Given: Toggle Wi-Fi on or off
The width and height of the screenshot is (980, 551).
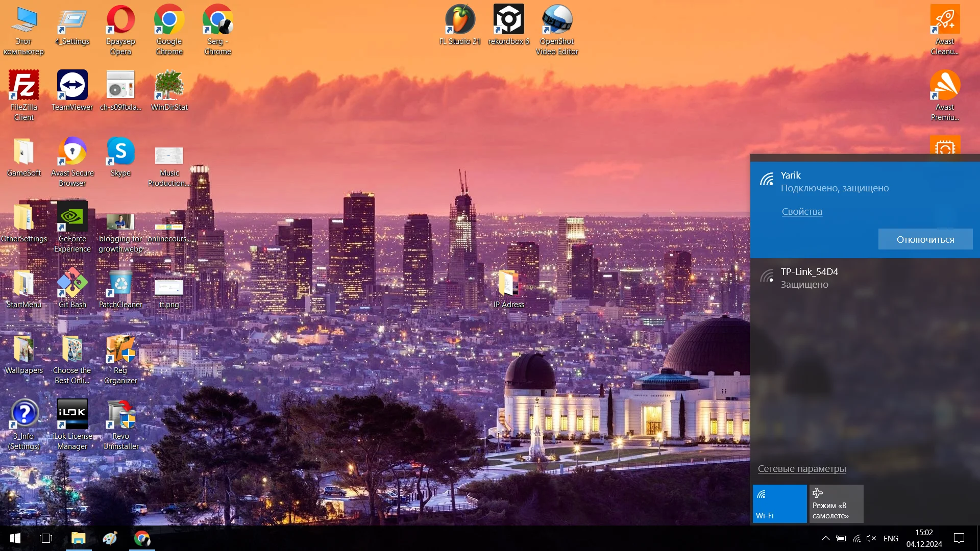Looking at the screenshot, I should [779, 503].
